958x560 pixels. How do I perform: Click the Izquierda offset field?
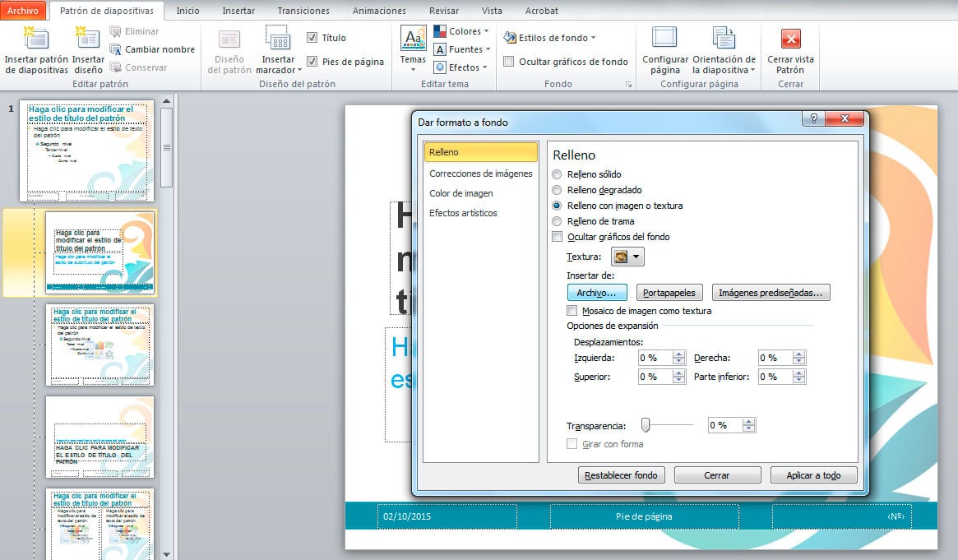click(x=655, y=358)
